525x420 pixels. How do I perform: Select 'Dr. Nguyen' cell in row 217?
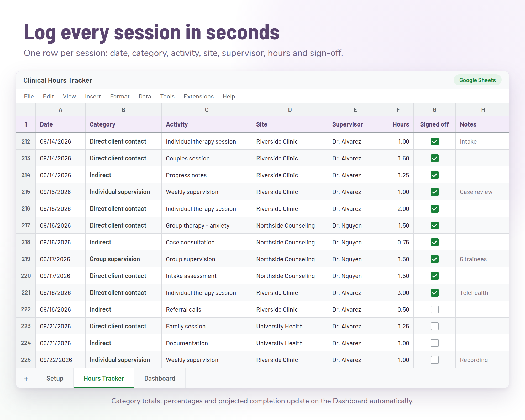[x=355, y=225]
